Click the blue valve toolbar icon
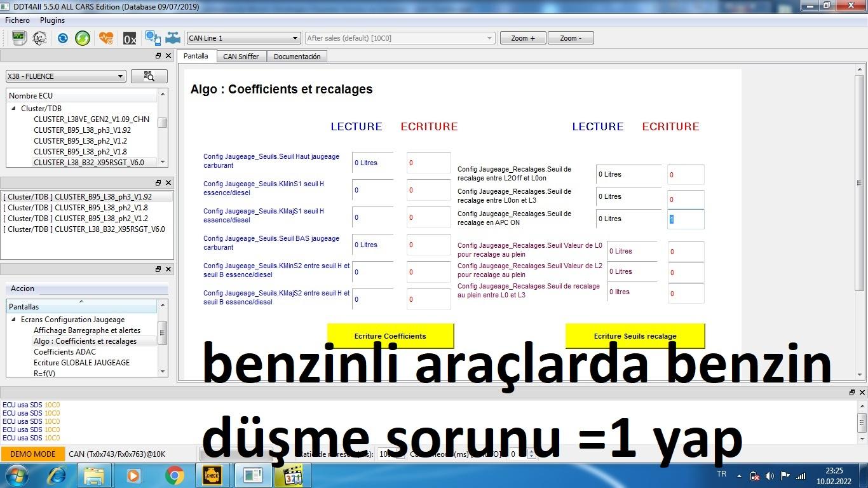Viewport: 868px width, 488px height. (173, 38)
